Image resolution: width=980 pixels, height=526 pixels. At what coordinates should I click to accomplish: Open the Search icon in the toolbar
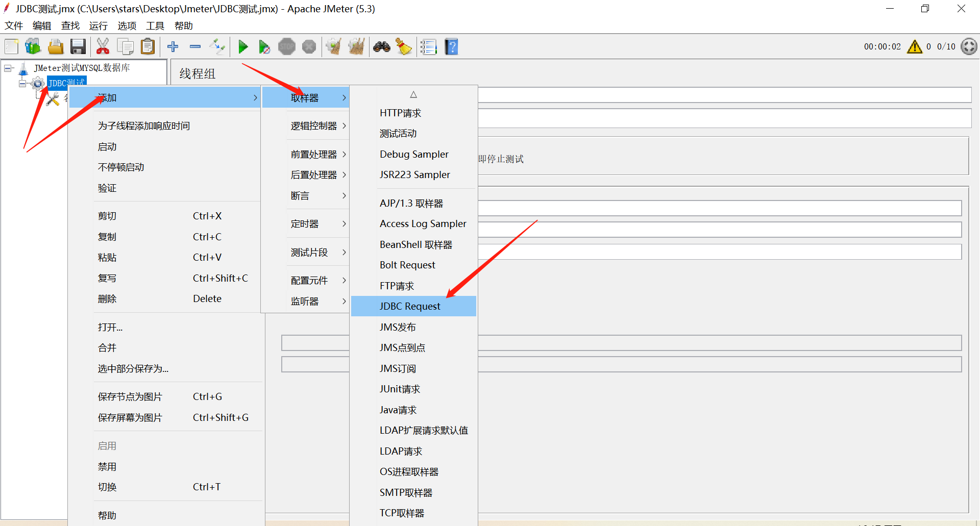tap(382, 46)
